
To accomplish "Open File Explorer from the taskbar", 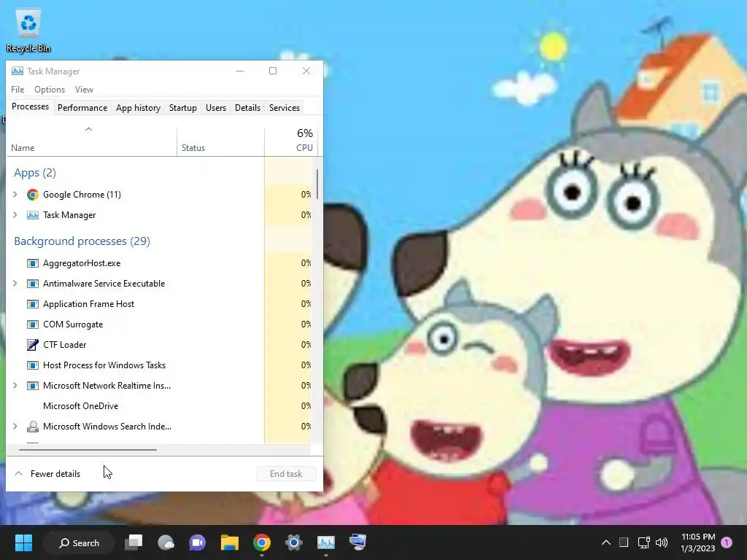I will tap(230, 542).
